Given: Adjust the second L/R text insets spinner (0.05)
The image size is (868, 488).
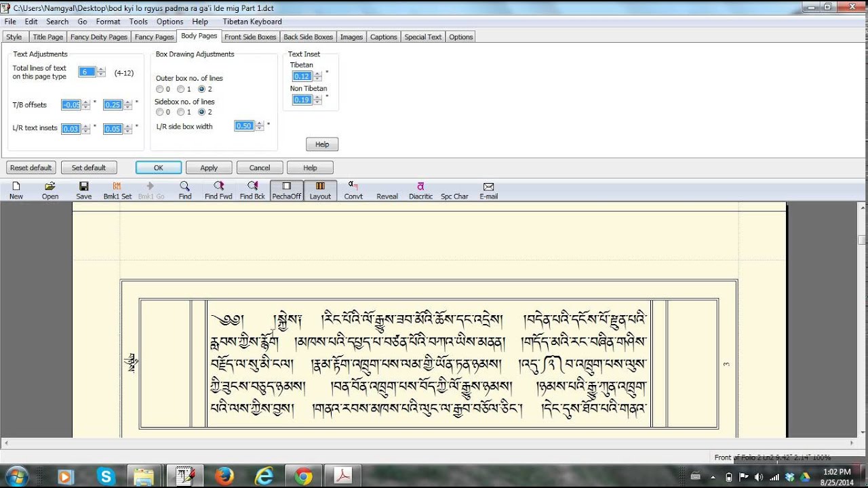Looking at the screenshot, I should [127, 129].
